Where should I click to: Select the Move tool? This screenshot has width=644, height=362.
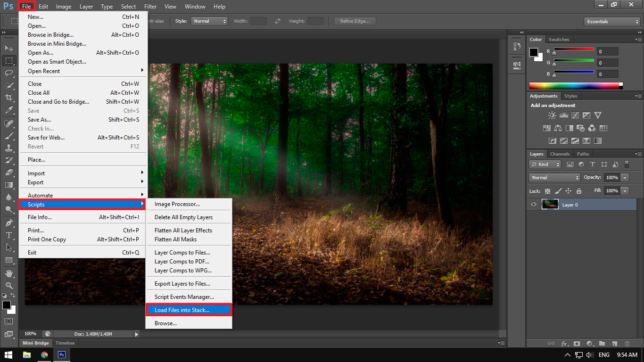point(9,48)
